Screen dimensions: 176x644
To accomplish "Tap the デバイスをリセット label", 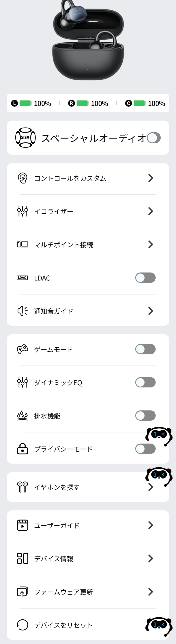I will click(x=63, y=625).
